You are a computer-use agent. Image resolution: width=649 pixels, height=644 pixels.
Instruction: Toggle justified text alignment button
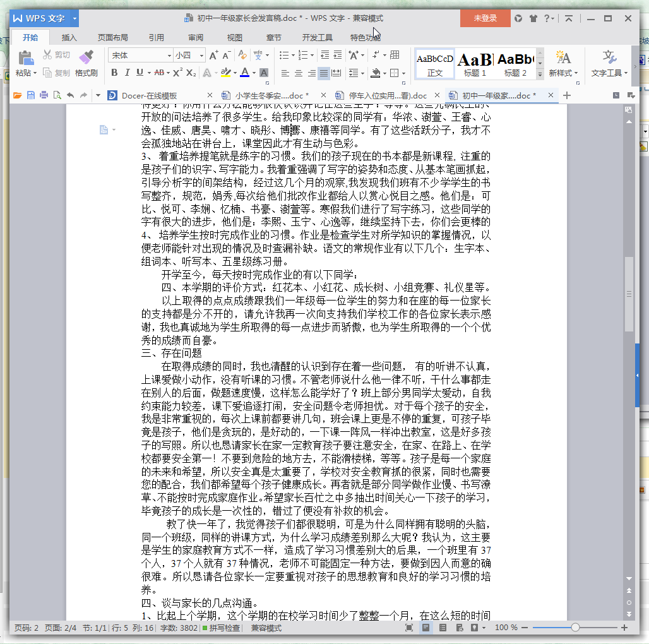pos(323,73)
